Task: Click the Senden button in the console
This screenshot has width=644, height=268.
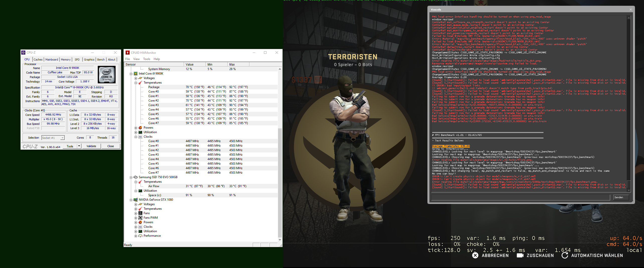Action: point(621,197)
